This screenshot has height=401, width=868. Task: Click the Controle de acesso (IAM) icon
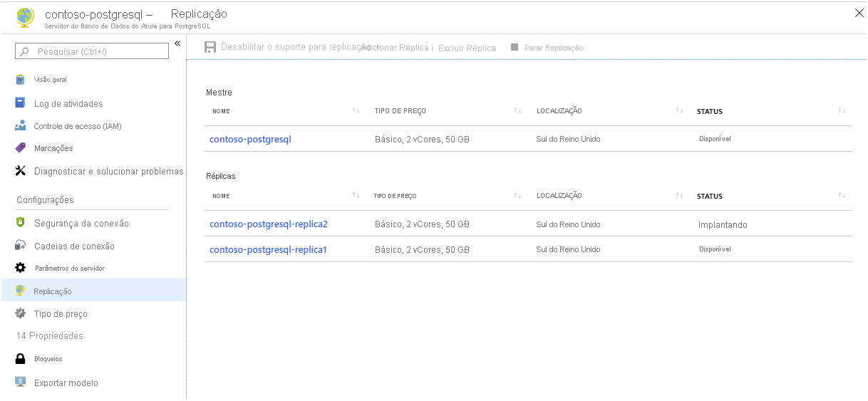tap(21, 126)
